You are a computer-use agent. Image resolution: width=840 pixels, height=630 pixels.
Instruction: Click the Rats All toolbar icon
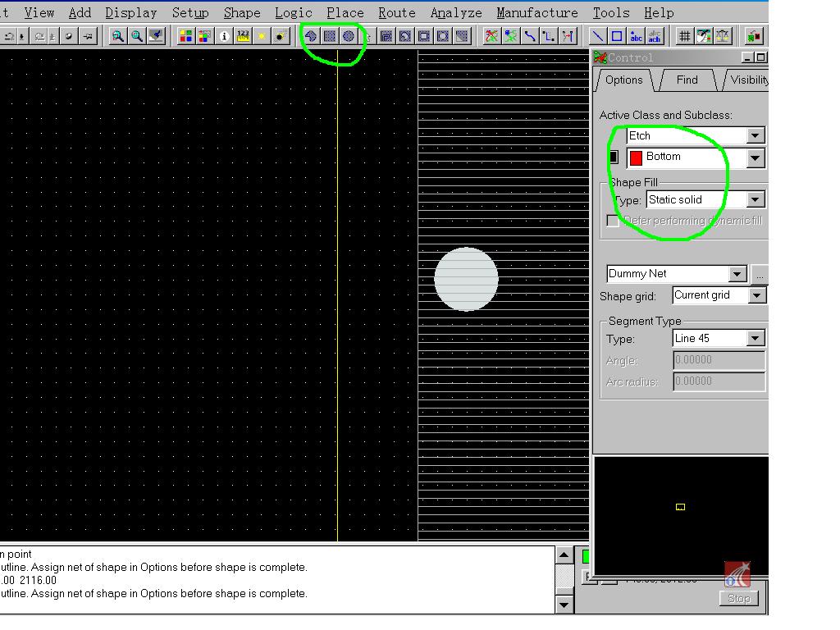point(510,36)
